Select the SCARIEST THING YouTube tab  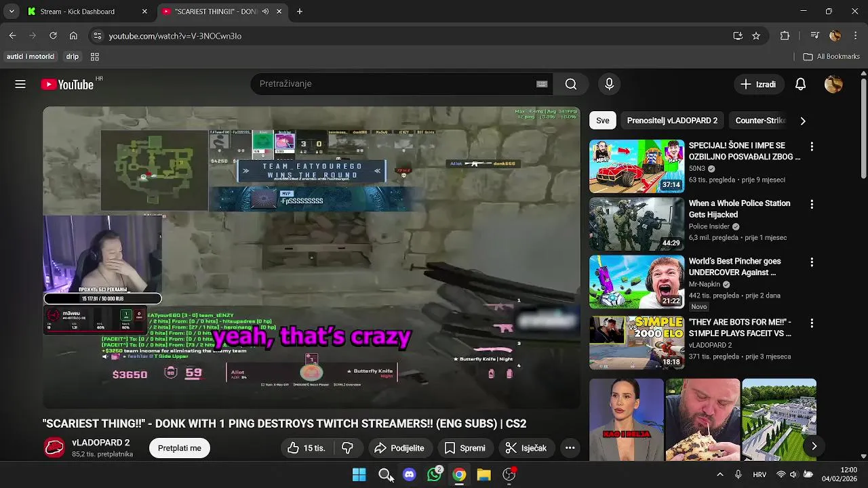(223, 12)
